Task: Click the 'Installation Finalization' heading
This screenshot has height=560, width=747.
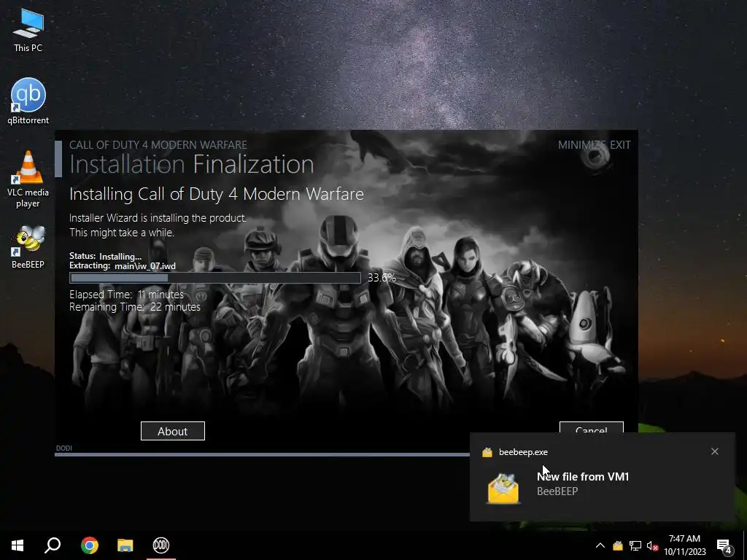Action: [x=192, y=164]
